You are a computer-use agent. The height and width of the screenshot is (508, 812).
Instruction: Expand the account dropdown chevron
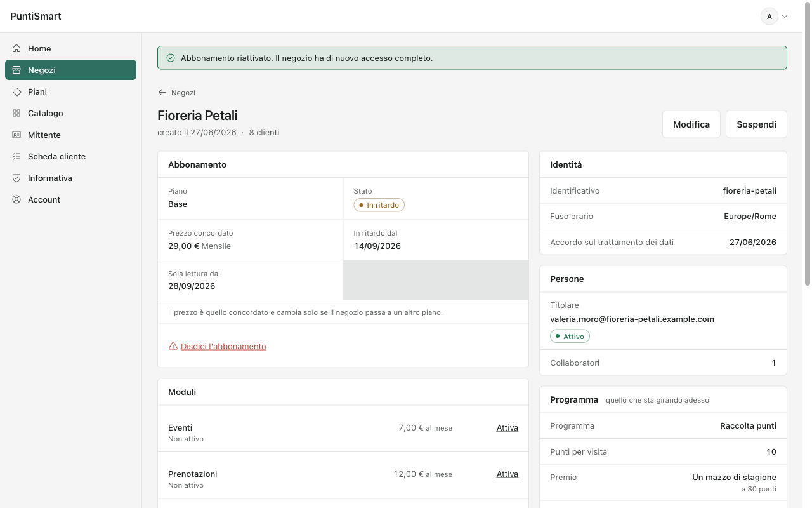pyautogui.click(x=785, y=17)
